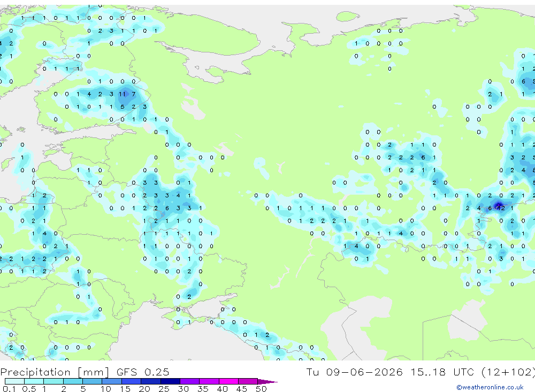Open the weatheronline.co.uk copyright link

pyautogui.click(x=490, y=387)
